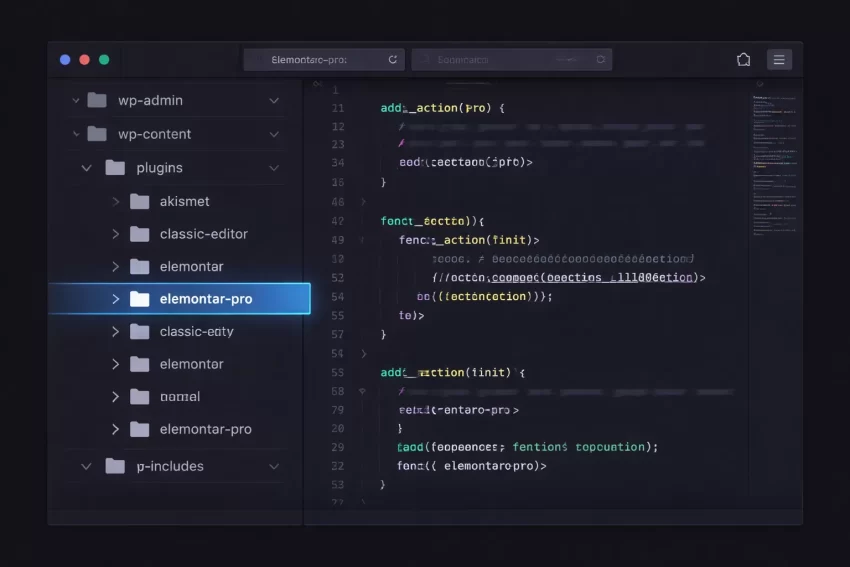Select the plugins tree label

[159, 168]
